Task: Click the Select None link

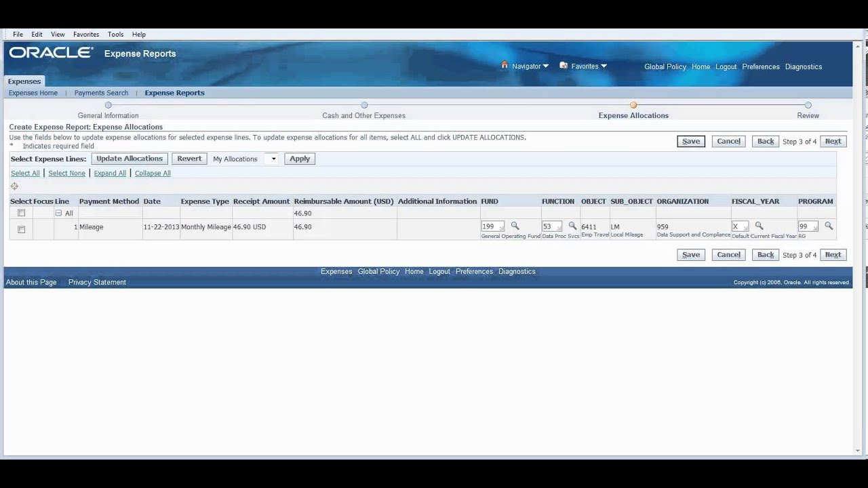Action: pyautogui.click(x=66, y=174)
